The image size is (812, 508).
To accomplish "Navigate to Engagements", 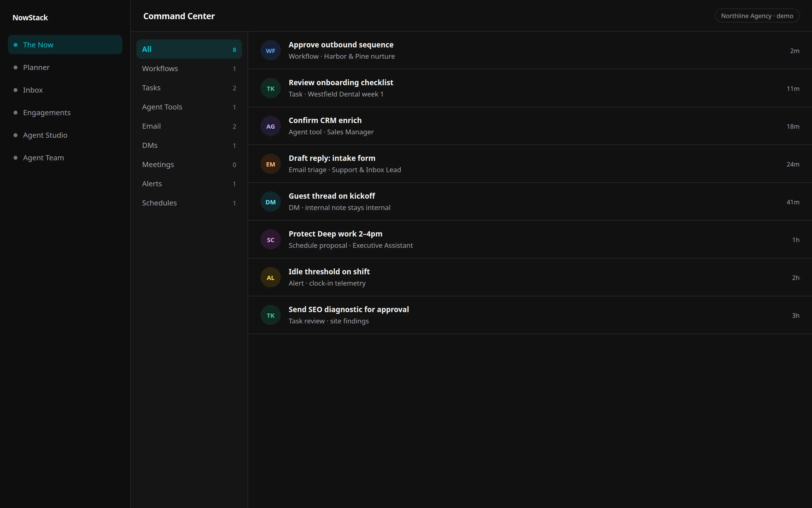I will click(x=65, y=112).
